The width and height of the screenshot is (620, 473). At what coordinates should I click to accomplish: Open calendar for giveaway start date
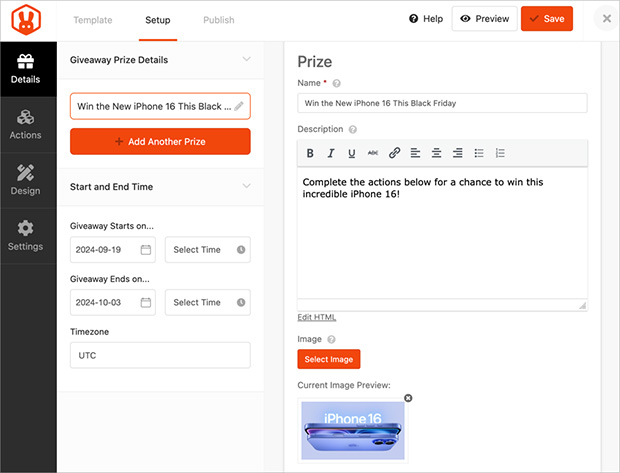pyautogui.click(x=146, y=250)
